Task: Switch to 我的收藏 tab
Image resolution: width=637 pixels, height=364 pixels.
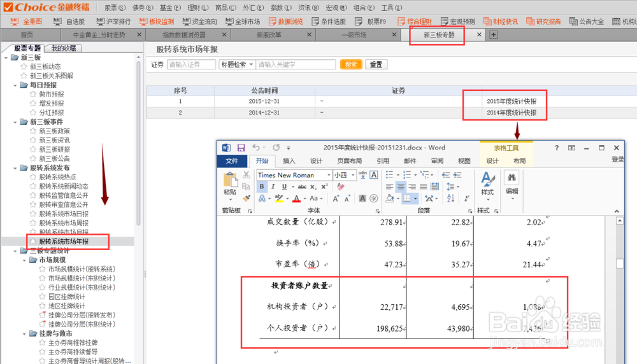Action: (x=64, y=48)
